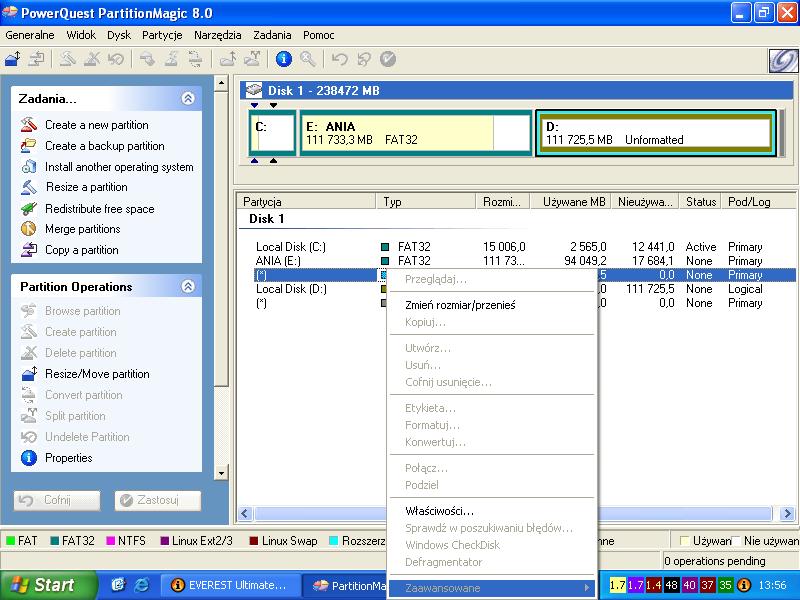This screenshot has width=800, height=600.
Task: Click the greyed Undelete partition toolbar icon
Action: pyautogui.click(x=116, y=59)
